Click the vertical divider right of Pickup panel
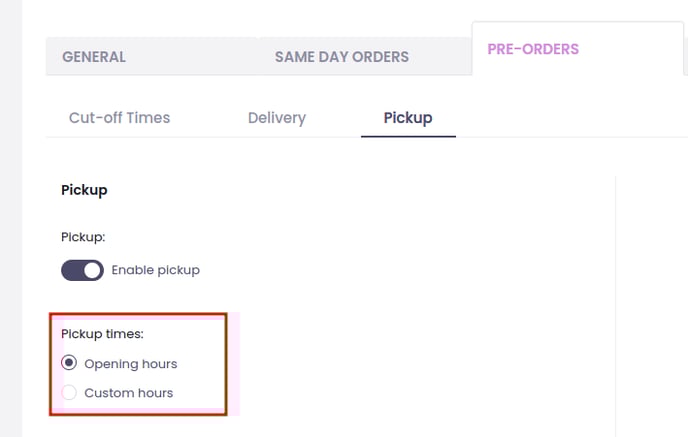 click(615, 300)
